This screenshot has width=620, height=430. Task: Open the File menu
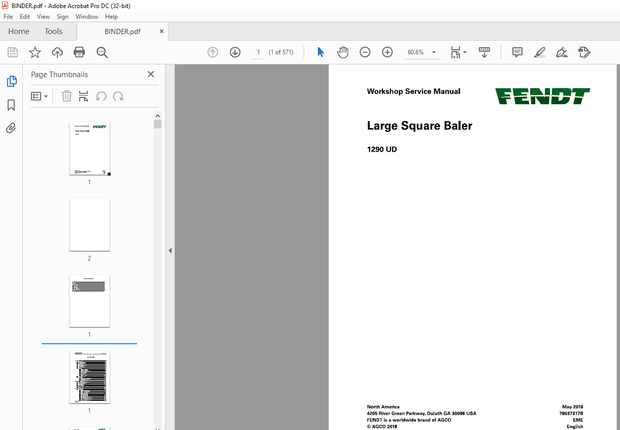click(8, 17)
